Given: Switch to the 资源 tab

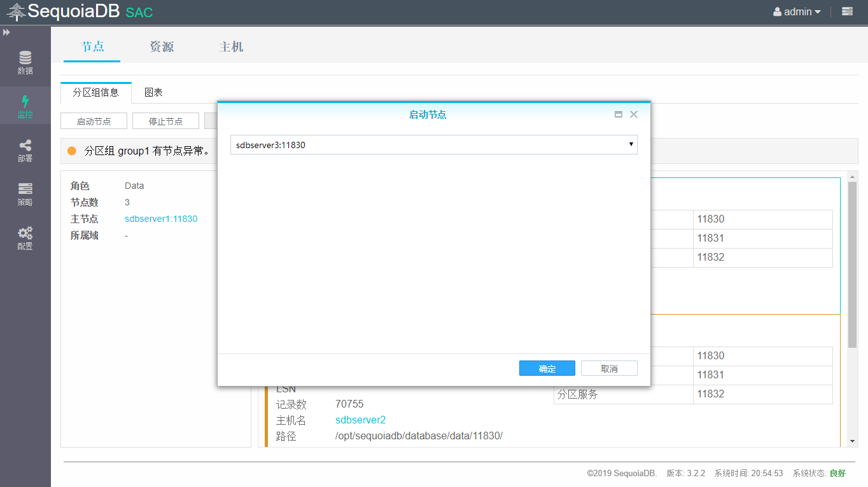Looking at the screenshot, I should pyautogui.click(x=162, y=46).
